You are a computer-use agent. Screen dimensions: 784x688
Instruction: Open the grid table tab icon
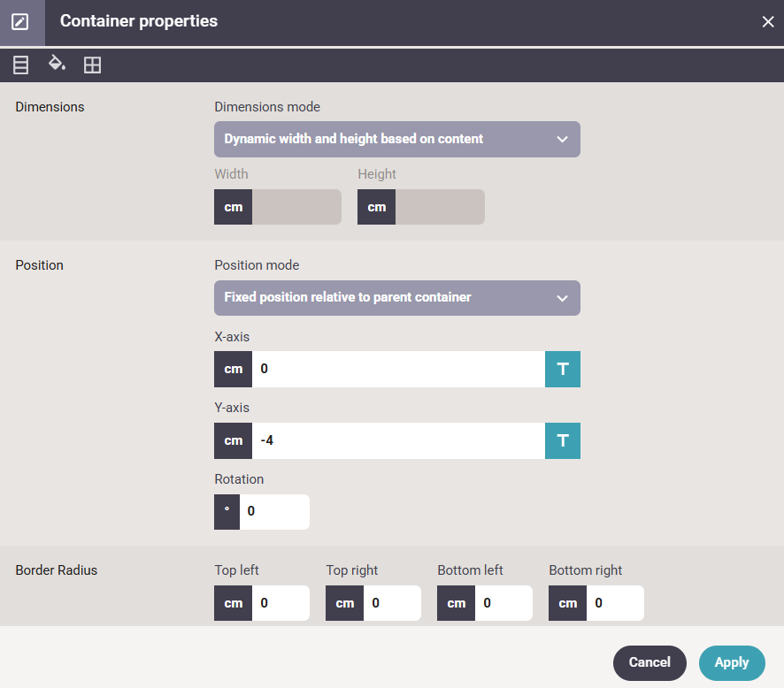[x=93, y=65]
